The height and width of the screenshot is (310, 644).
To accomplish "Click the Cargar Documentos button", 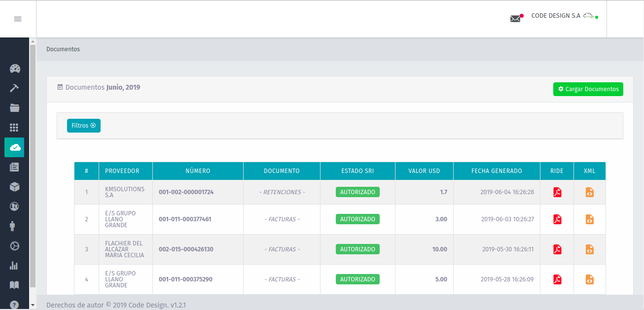I will [x=588, y=89].
